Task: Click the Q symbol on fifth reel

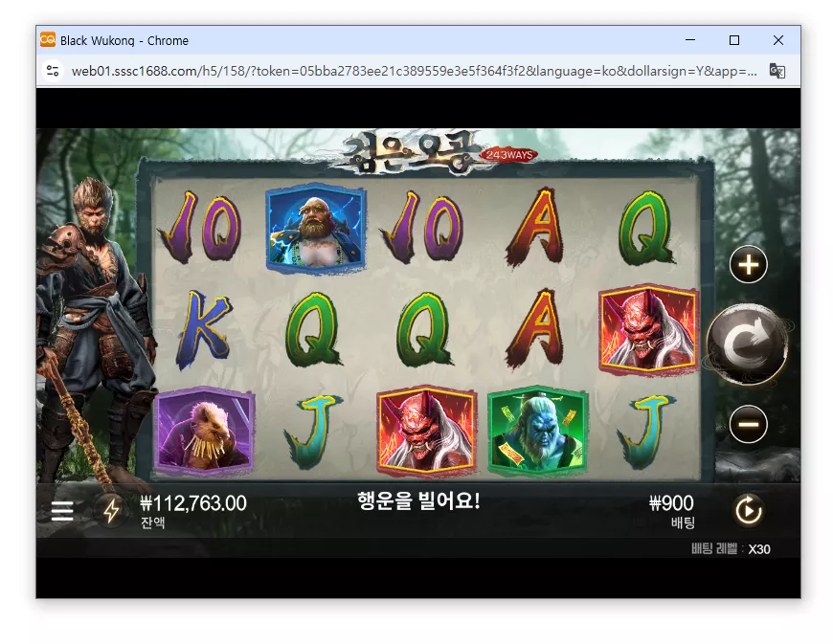Action: (x=647, y=229)
